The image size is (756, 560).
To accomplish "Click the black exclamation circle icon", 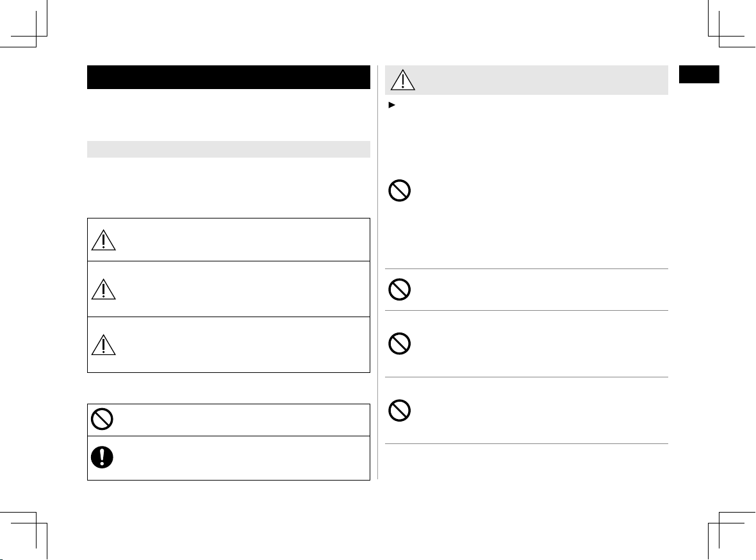I will [103, 456].
